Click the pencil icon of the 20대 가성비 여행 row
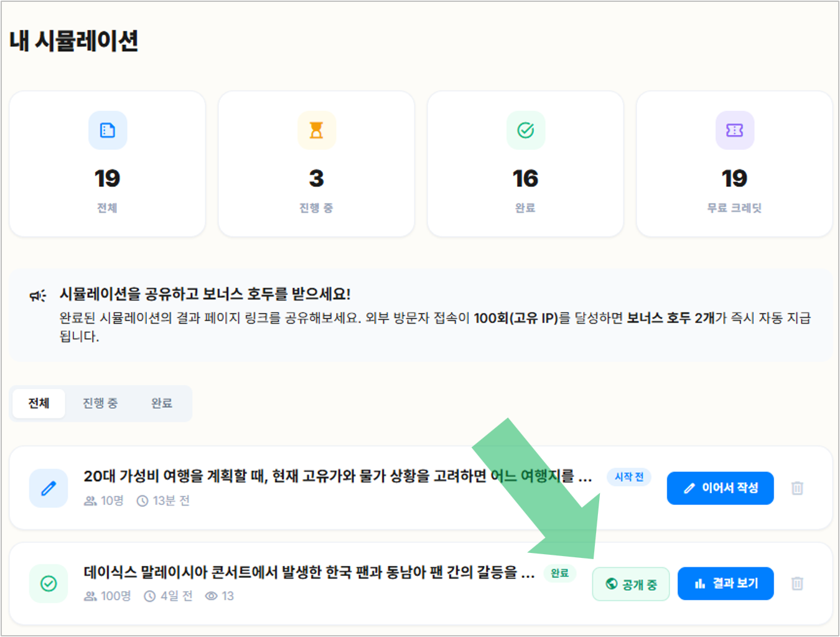Viewport: 840px width, 637px height. click(x=49, y=488)
